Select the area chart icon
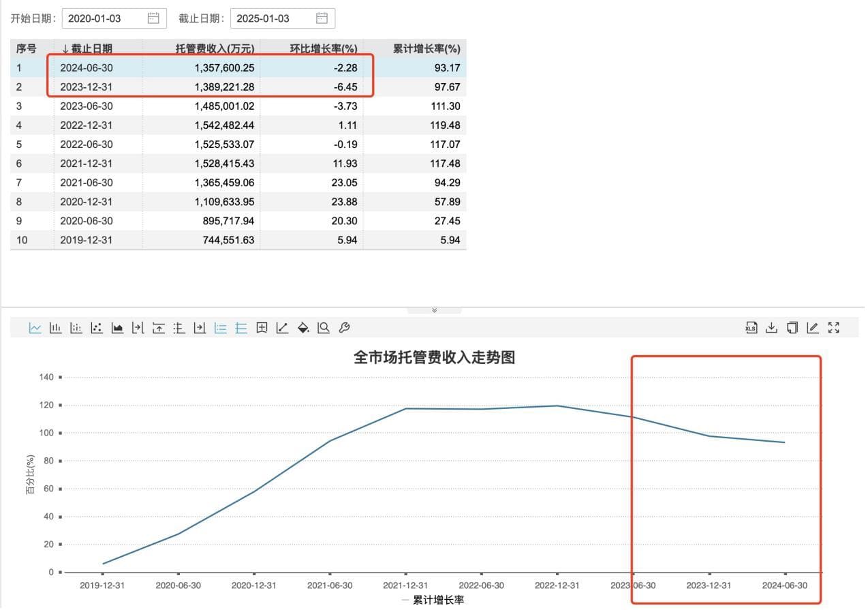Image resolution: width=868 pixels, height=610 pixels. 117,328
